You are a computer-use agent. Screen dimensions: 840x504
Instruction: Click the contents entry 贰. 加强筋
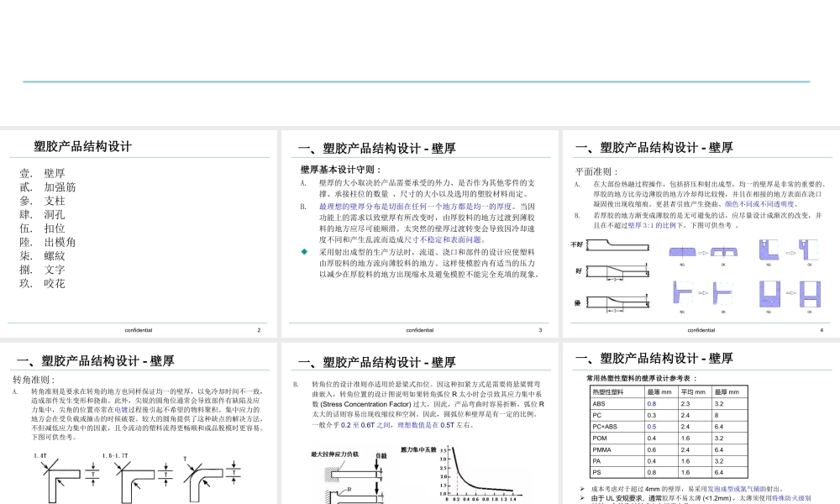48,187
